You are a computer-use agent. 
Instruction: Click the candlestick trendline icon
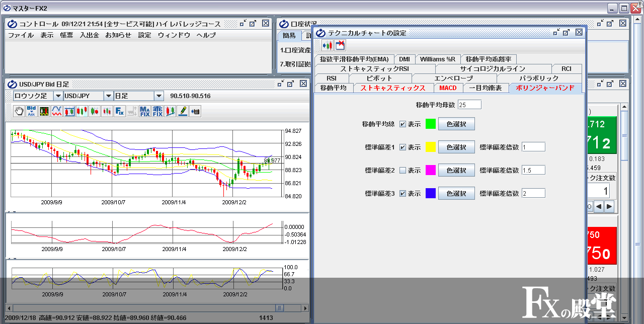pyautogui.click(x=170, y=111)
